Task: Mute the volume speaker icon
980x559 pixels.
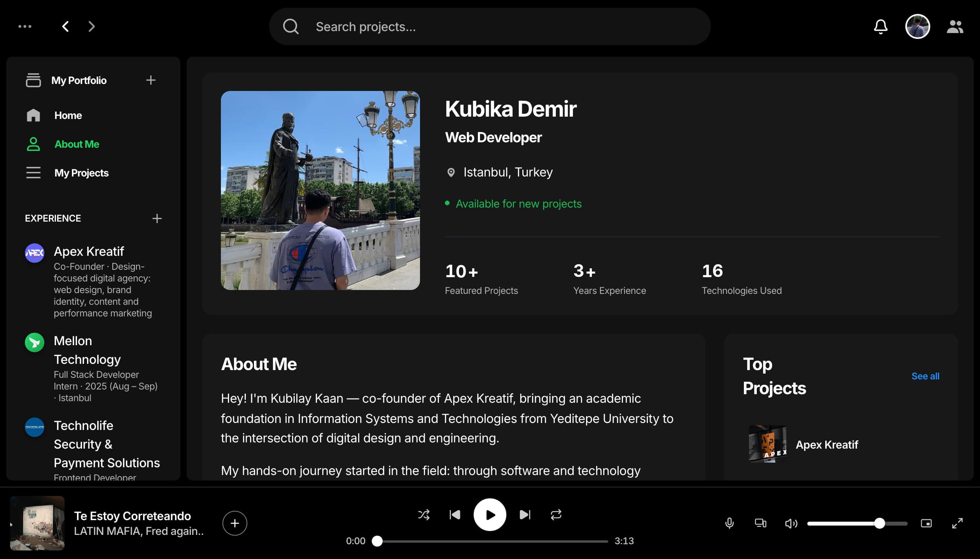Action: click(x=791, y=524)
